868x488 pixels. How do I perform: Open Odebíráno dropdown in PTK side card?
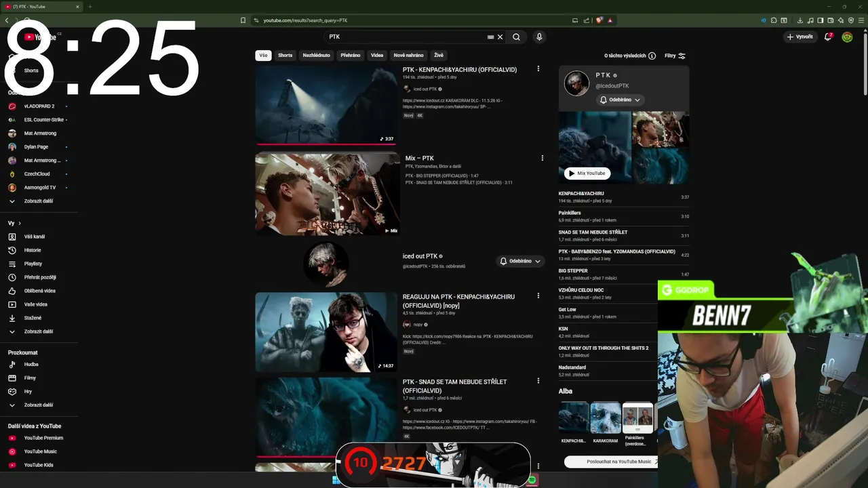pyautogui.click(x=620, y=100)
